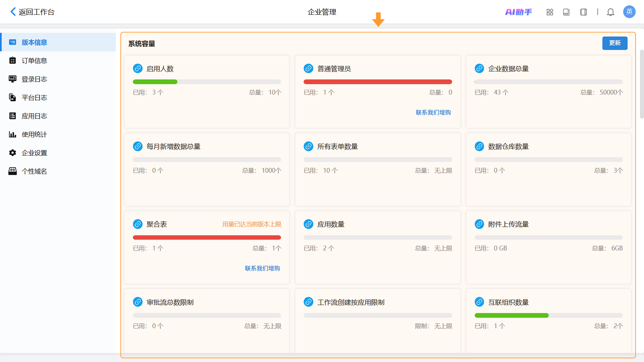The height and width of the screenshot is (362, 644).
Task: Click the 普通管理员 red progress bar
Action: pos(378,82)
